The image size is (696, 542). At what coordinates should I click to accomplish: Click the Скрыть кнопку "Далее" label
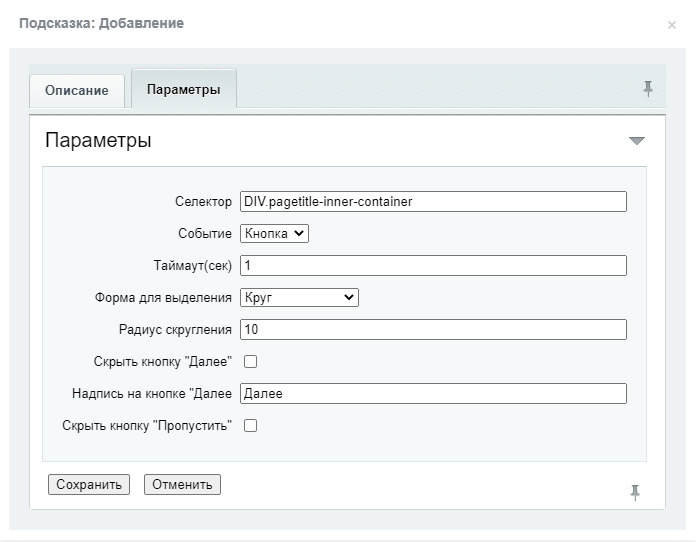[162, 361]
